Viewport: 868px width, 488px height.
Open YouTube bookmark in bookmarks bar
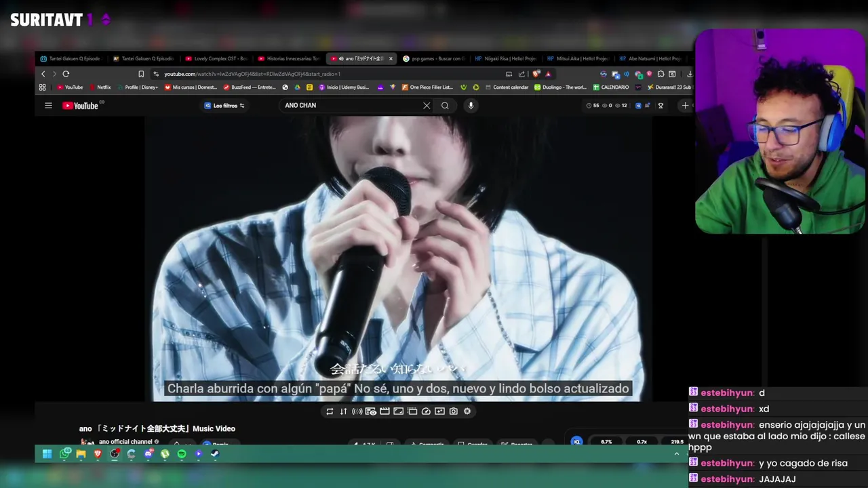[70, 87]
